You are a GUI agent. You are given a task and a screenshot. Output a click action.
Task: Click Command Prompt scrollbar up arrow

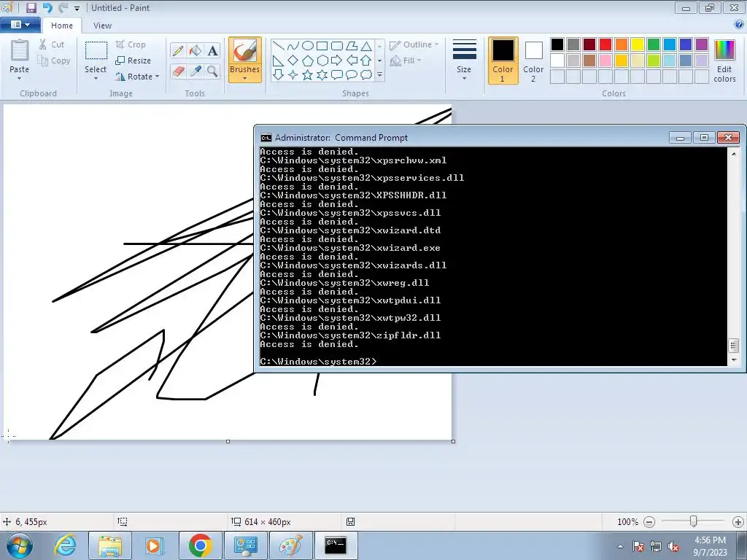click(x=734, y=154)
